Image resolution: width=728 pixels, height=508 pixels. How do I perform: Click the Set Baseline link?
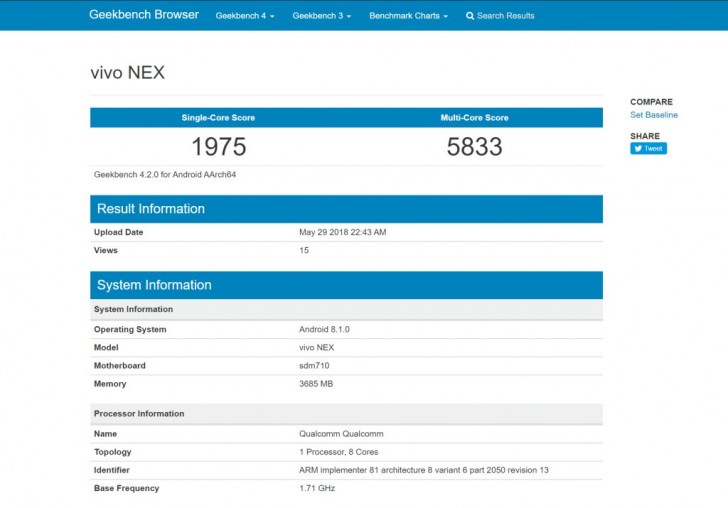point(653,115)
